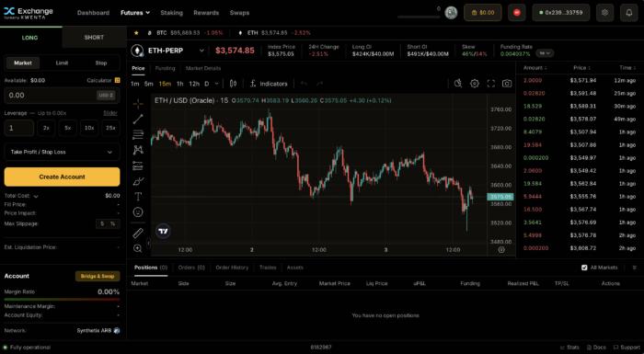Open the emoji icons tool
This screenshot has height=354, width=644.
point(138,211)
